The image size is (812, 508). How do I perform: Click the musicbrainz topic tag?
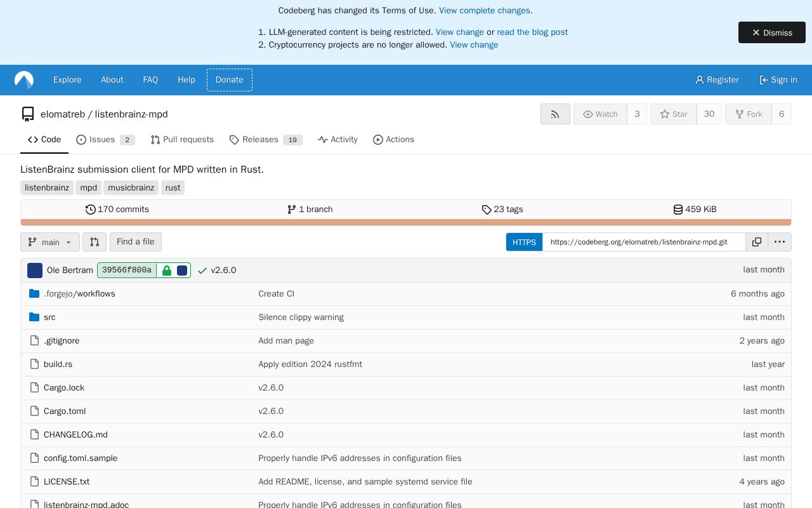[x=131, y=188]
